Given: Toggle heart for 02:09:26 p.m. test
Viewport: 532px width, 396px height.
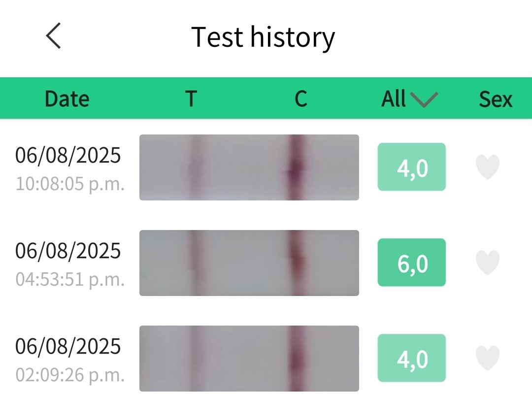Looking at the screenshot, I should [x=488, y=358].
